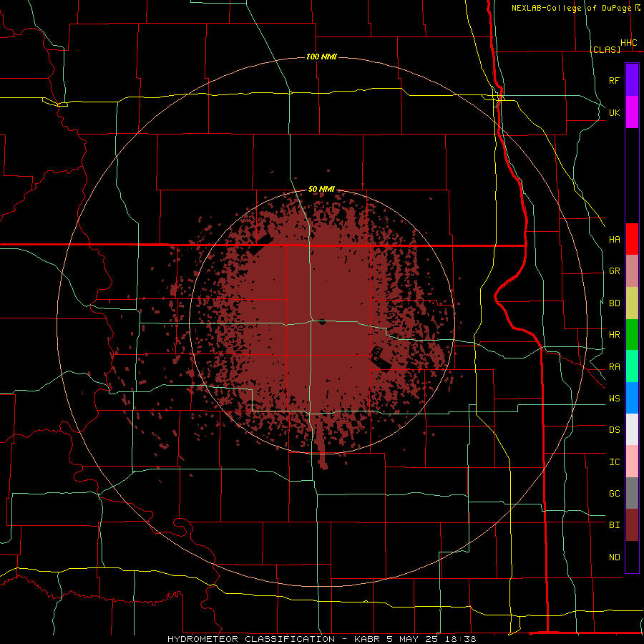Click the black radar site dot at center
The image size is (644, 644).
(321, 321)
